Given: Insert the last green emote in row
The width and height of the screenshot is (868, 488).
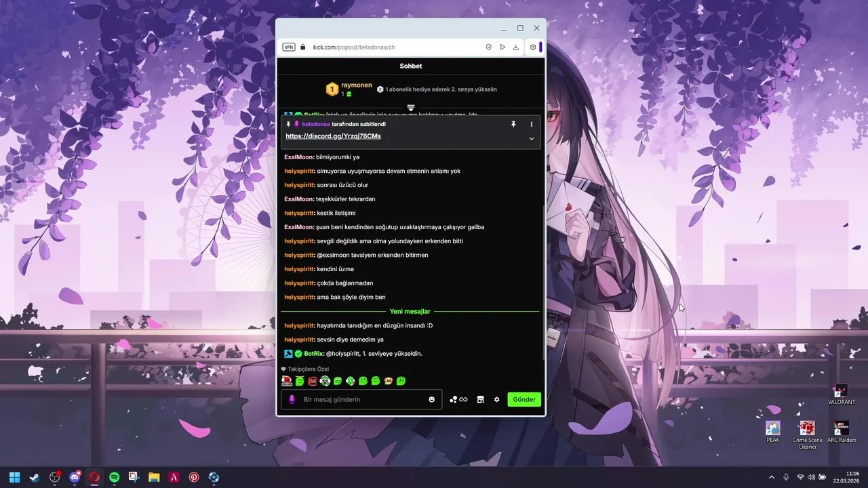Looking at the screenshot, I should tap(401, 381).
